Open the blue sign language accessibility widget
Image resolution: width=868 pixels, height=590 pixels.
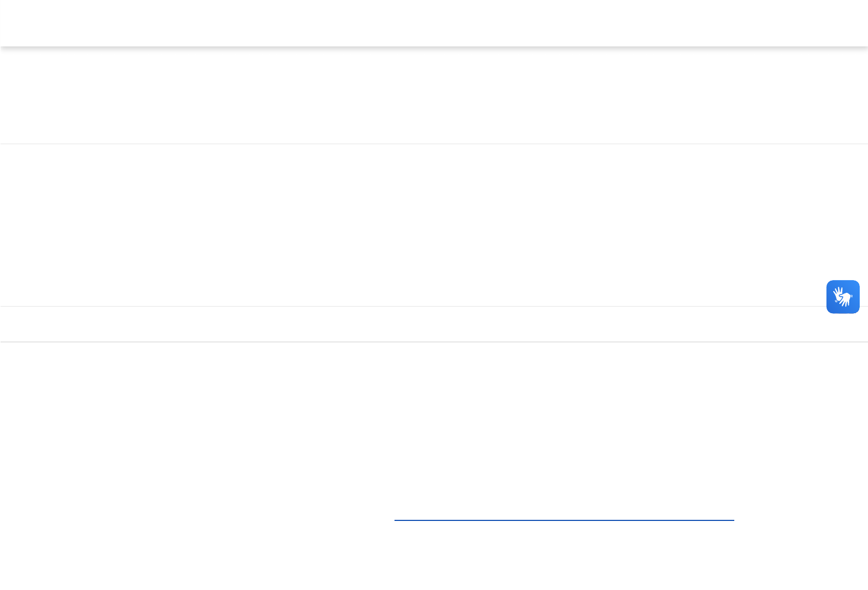tap(843, 297)
